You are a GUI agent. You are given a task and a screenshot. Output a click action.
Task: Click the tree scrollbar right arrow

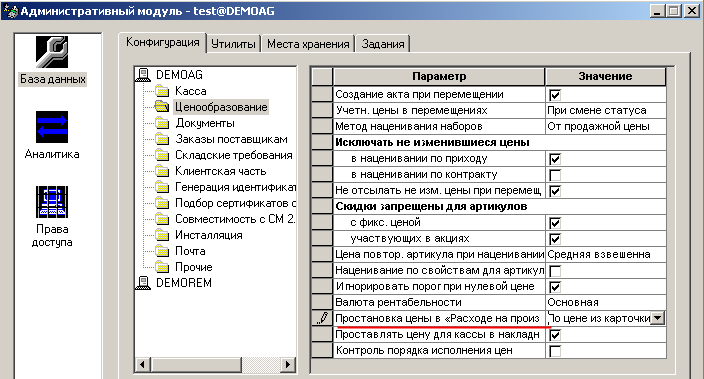pyautogui.click(x=288, y=364)
